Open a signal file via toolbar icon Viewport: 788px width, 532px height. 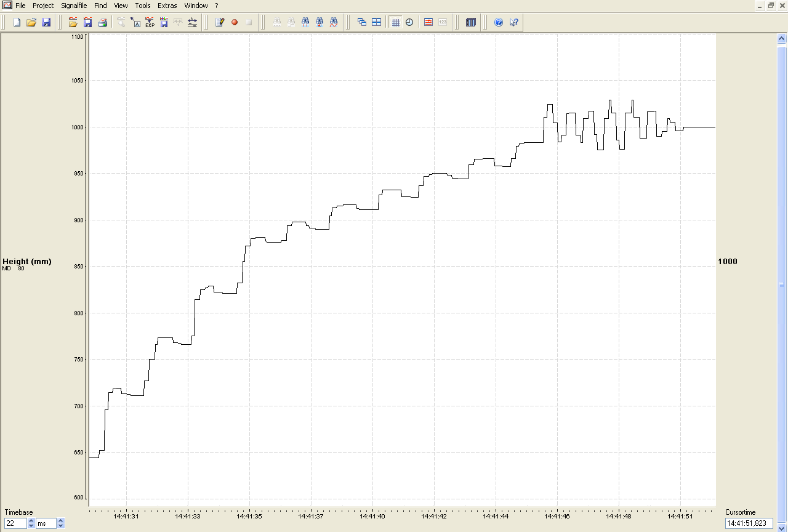point(73,22)
